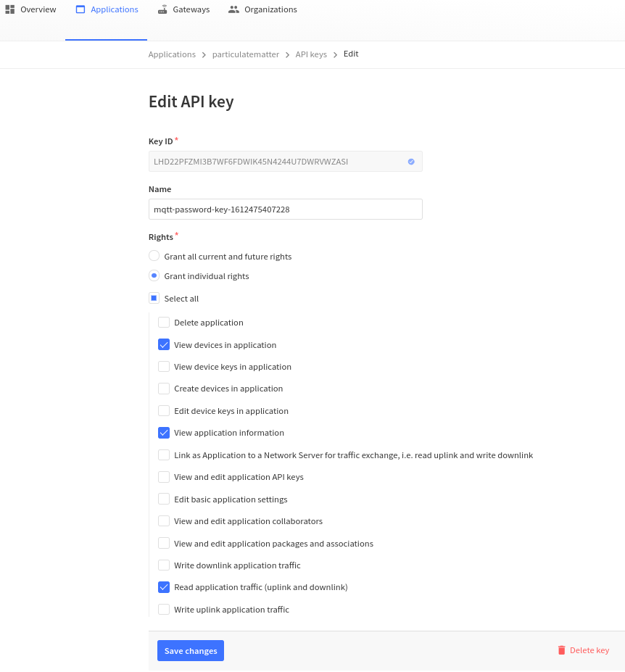Click the Organizations people icon
The height and width of the screenshot is (672, 625).
[x=233, y=9]
